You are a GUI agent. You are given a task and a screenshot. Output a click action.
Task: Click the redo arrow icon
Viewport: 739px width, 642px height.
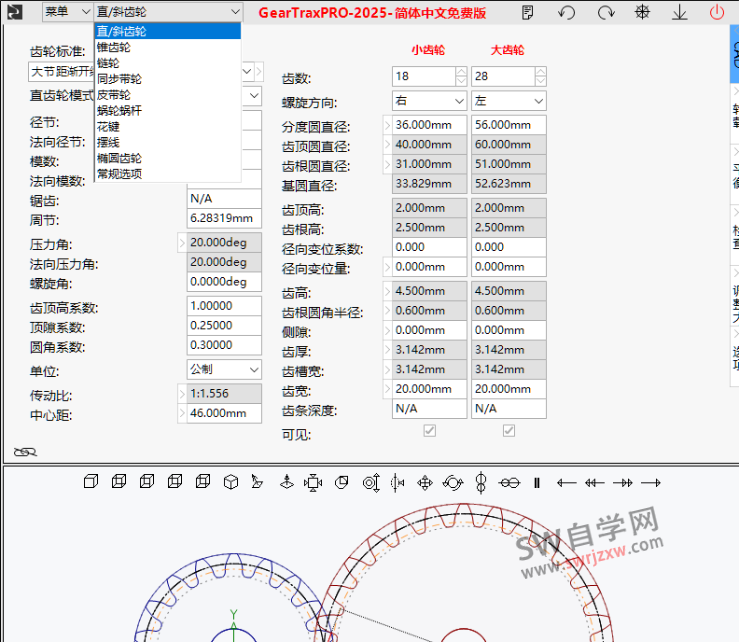tap(606, 12)
